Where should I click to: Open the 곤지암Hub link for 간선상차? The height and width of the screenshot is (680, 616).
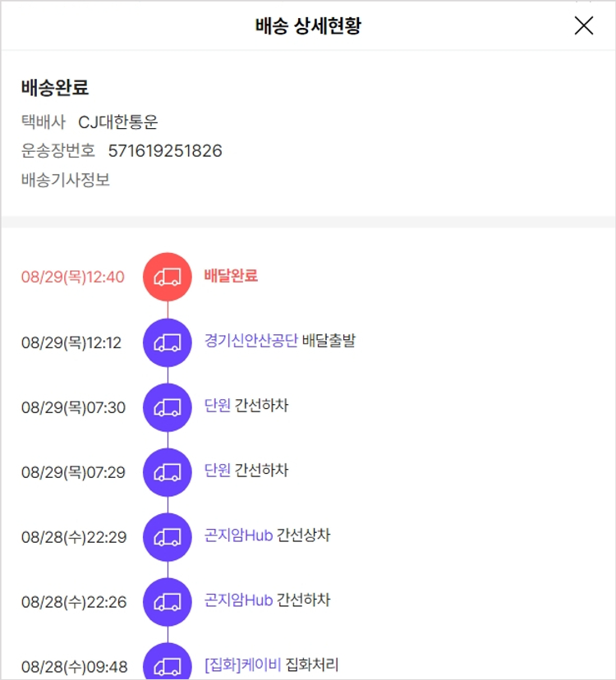click(238, 535)
